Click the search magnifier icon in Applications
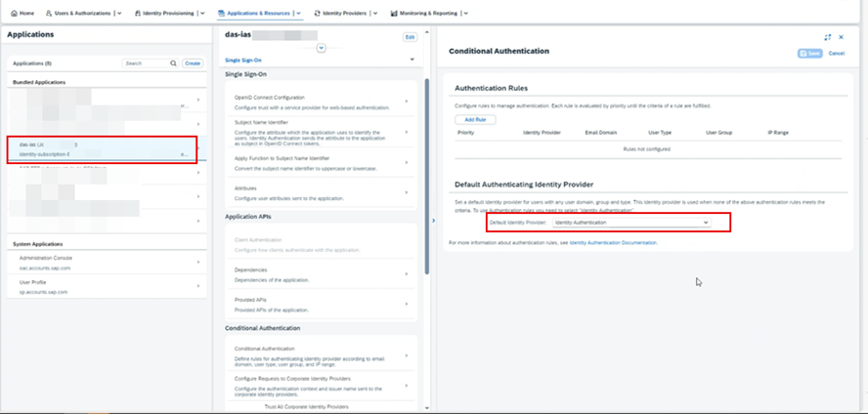868x414 pixels. pos(174,62)
